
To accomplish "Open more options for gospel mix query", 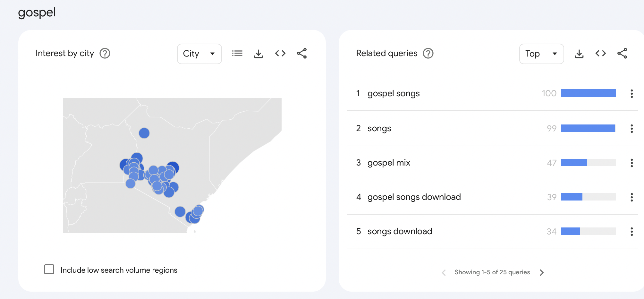I will click(x=631, y=163).
